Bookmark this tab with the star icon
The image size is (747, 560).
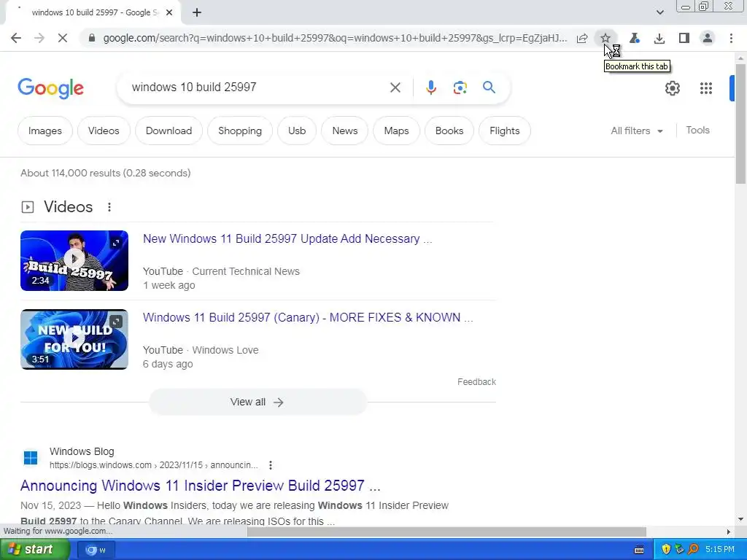click(605, 38)
